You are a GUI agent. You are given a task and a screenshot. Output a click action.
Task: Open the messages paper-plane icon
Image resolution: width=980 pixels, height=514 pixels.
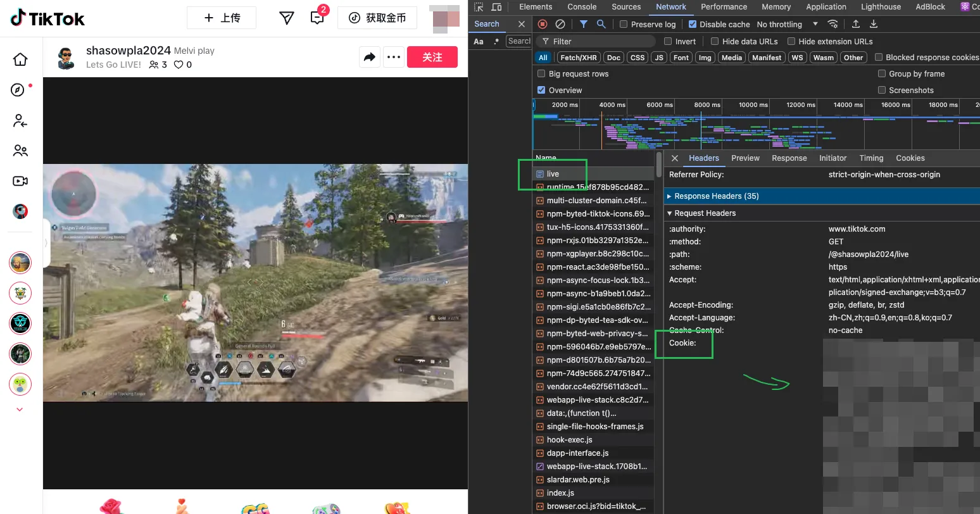point(287,18)
